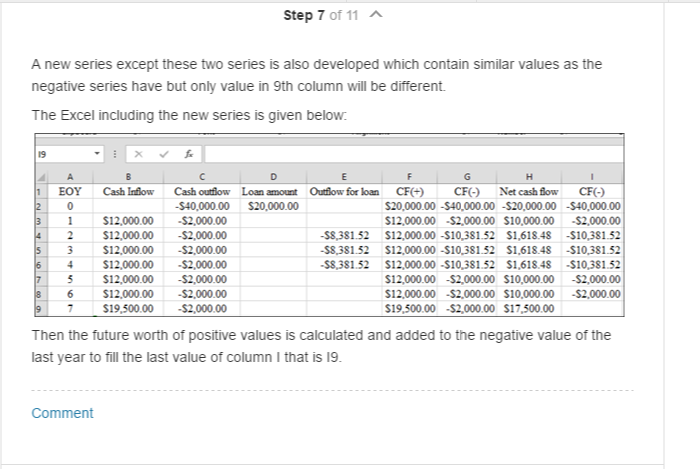This screenshot has height=469, width=700.
Task: Click the EOY header cell
Action: (70, 192)
